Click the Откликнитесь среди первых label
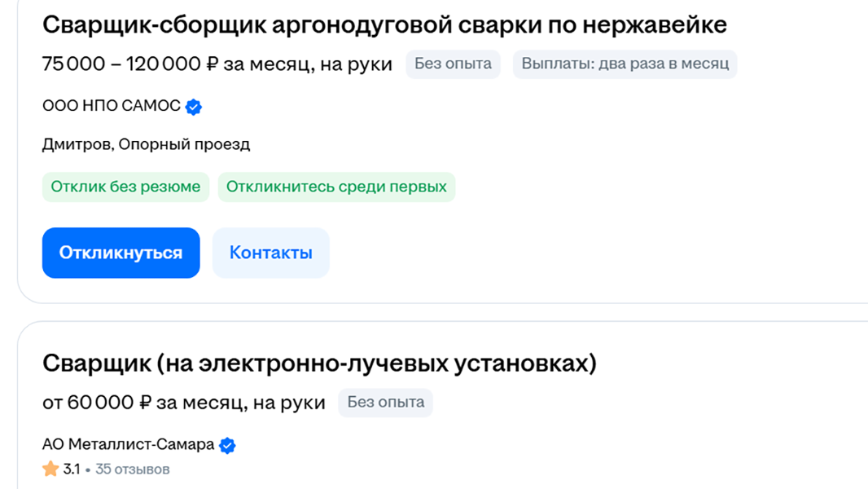868x489 pixels. click(336, 187)
